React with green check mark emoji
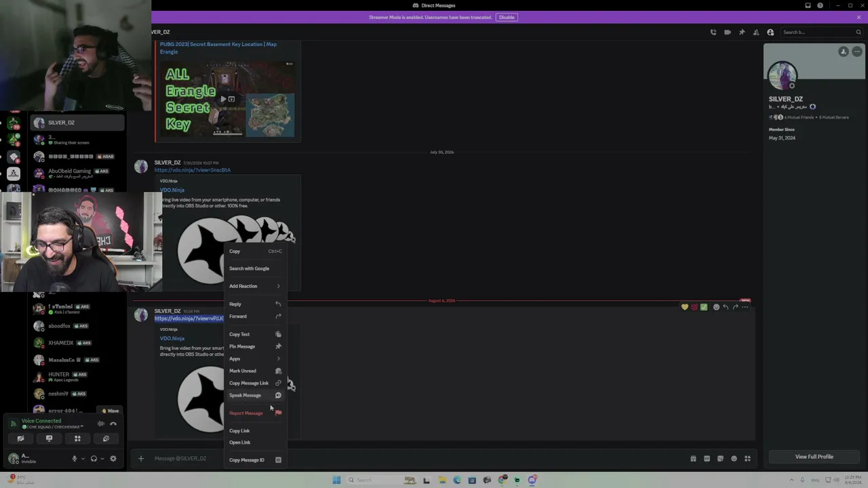Viewport: 868px width, 488px height. [704, 307]
